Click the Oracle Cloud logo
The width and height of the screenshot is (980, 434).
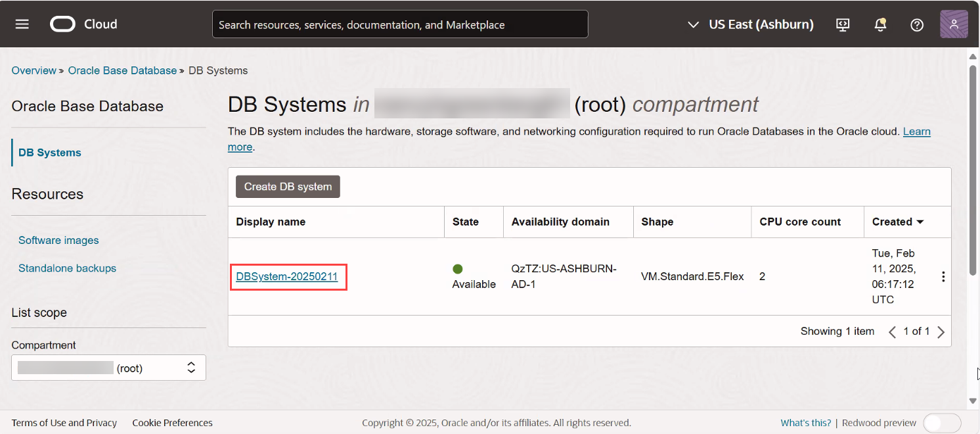(83, 24)
